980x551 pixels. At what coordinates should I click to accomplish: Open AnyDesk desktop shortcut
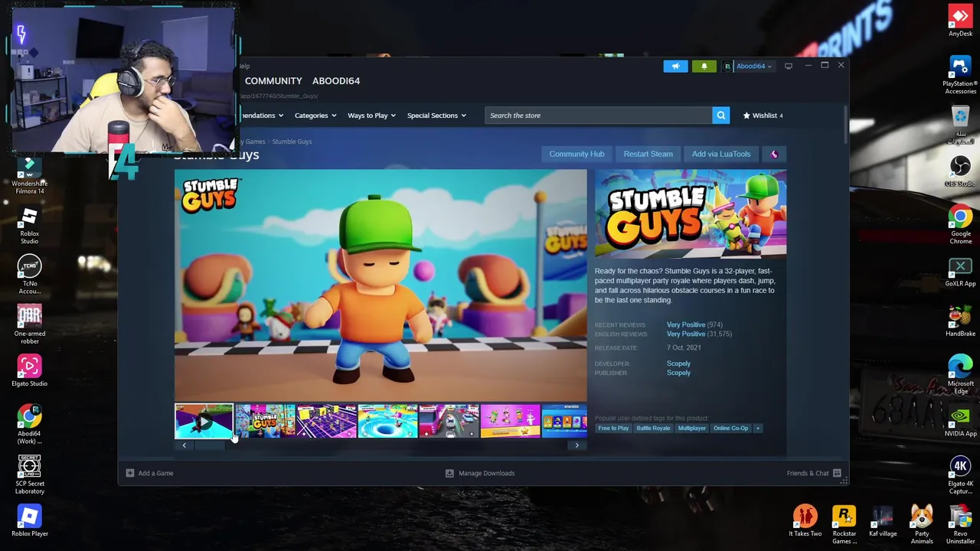960,21
